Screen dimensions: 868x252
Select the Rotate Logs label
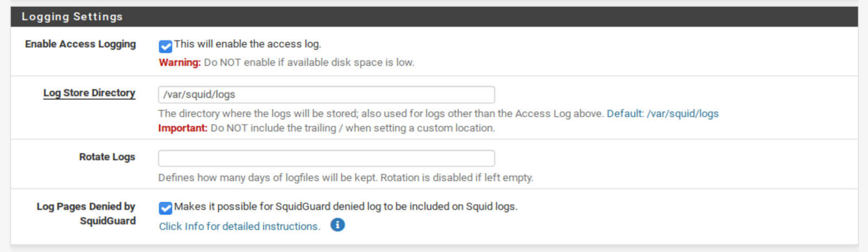(107, 157)
